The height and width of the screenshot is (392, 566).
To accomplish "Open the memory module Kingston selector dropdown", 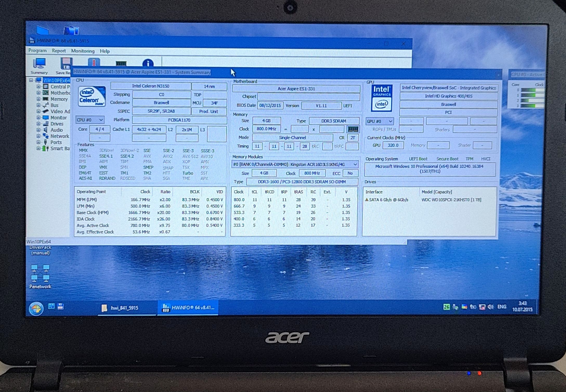I will click(x=295, y=164).
